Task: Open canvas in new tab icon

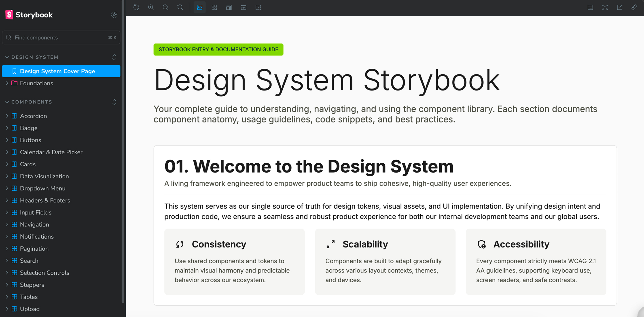Action: tap(619, 7)
